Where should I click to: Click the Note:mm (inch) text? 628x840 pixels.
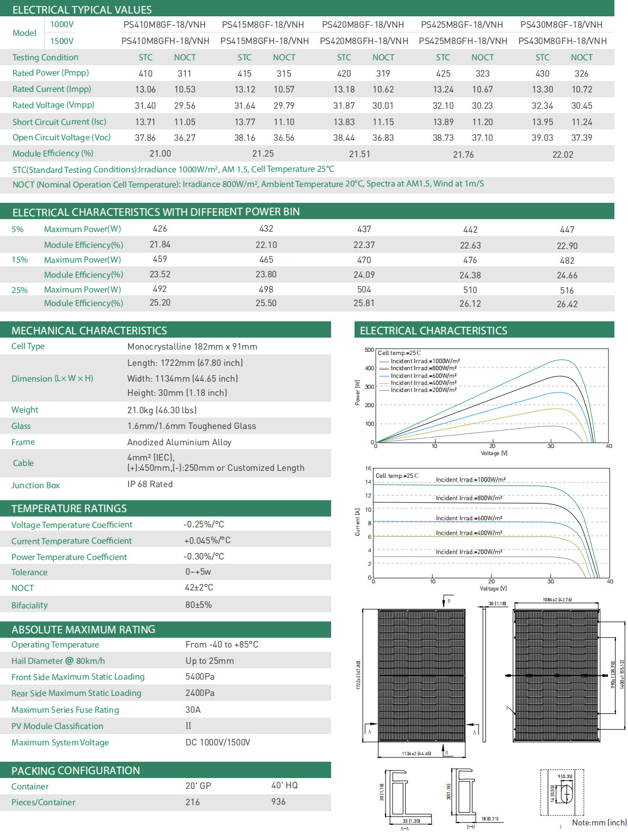pos(599,823)
